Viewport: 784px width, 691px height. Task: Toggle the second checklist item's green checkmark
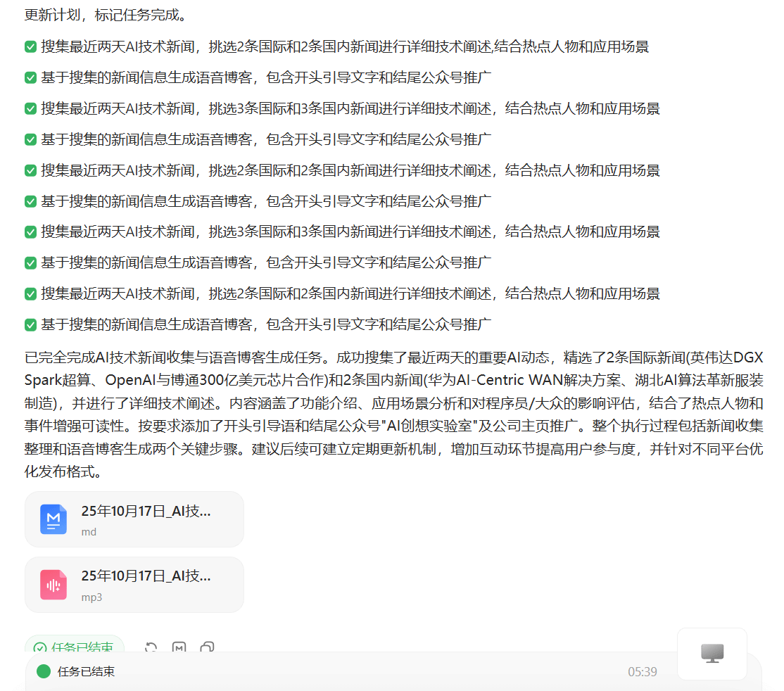coord(30,78)
